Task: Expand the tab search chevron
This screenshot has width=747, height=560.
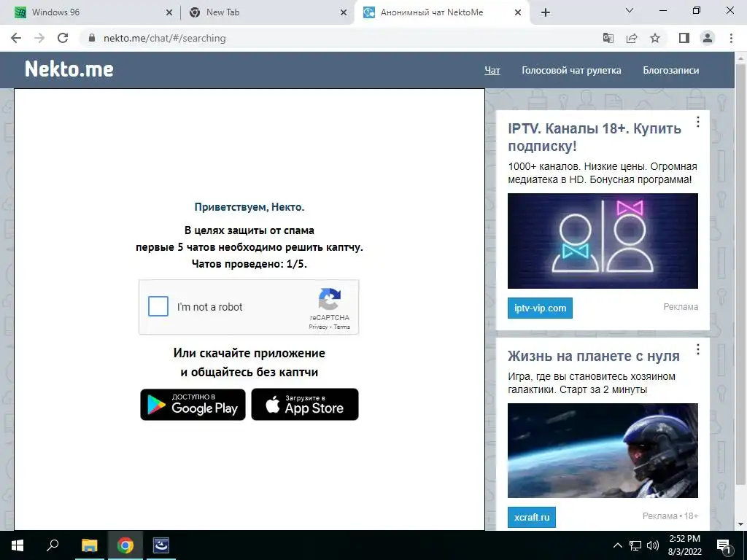Action: click(630, 10)
